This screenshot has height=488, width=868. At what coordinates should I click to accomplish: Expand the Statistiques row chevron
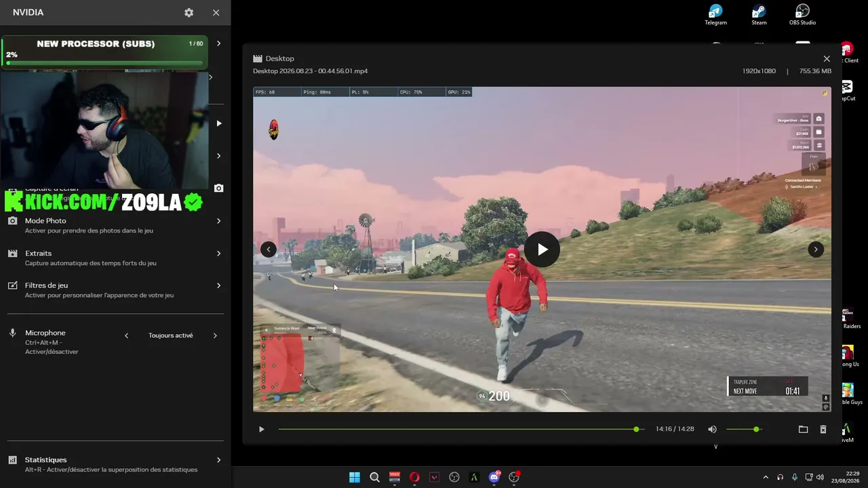point(218,460)
